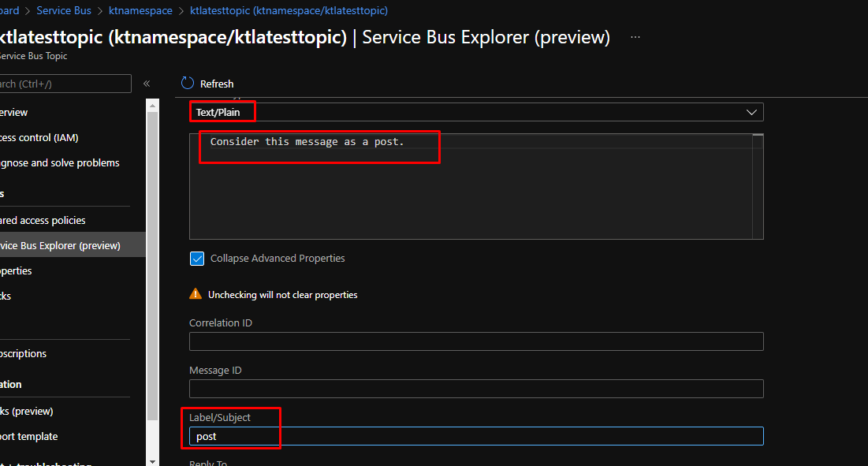This screenshot has height=466, width=868.
Task: Open Shared access policies menu item
Action: click(43, 220)
